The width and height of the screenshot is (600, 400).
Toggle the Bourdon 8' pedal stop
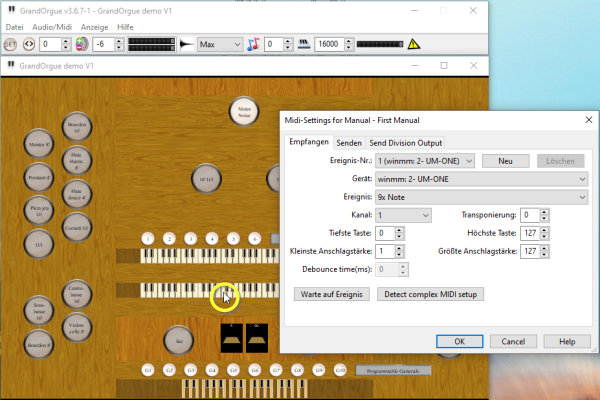(39, 344)
